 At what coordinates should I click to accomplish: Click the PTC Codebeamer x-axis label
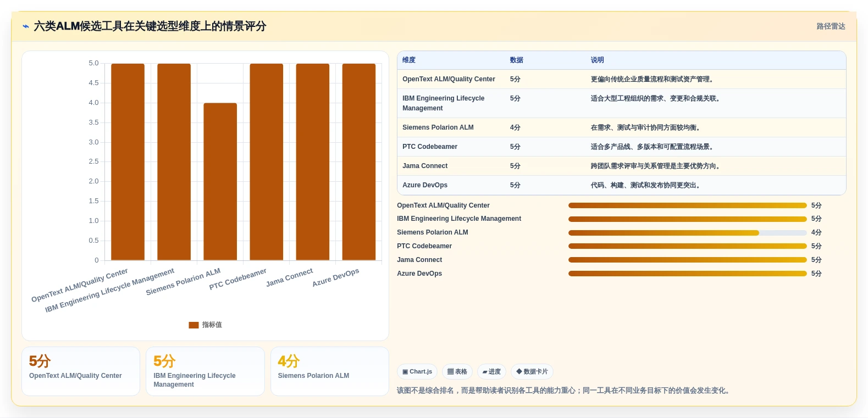point(238,279)
